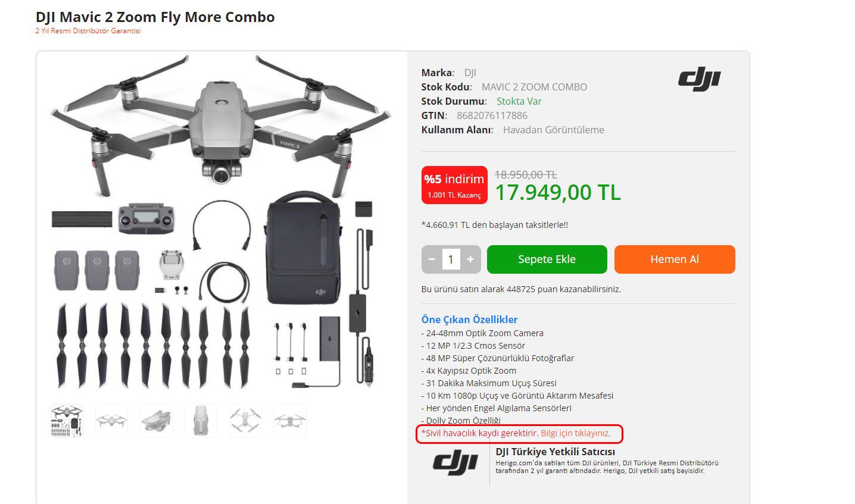Open the Bilgi için tıklayınız link
The height and width of the screenshot is (504, 855).
[x=575, y=433]
